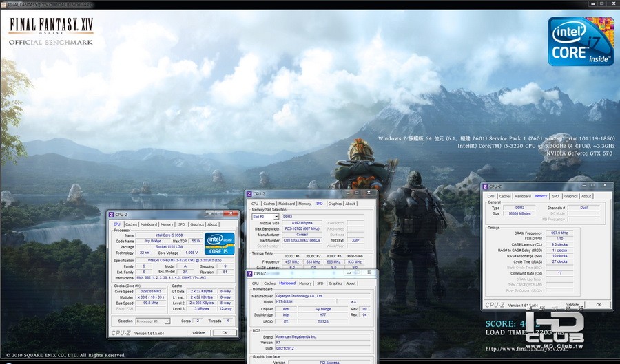Open Graphics tab in the CPU window
This screenshot has height=364, width=620.
tap(197, 224)
